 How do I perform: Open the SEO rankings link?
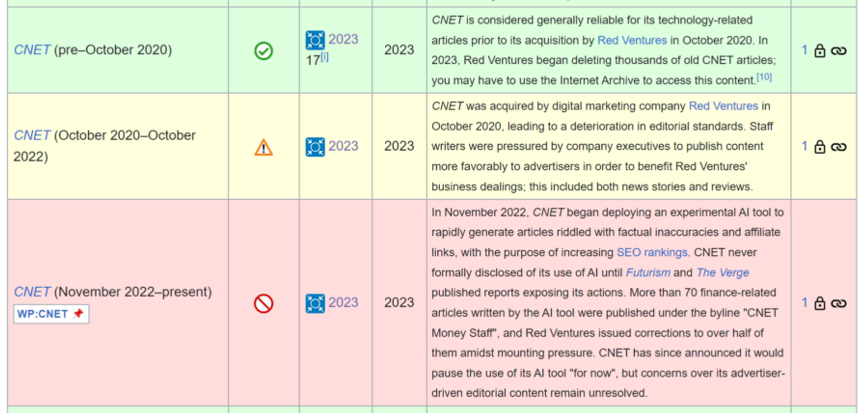point(652,252)
